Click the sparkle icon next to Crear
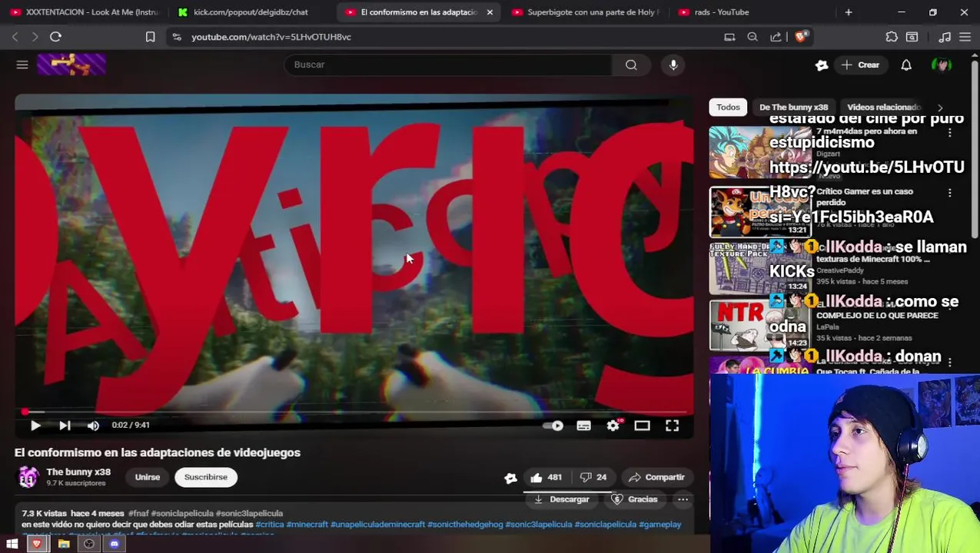The width and height of the screenshot is (980, 553). click(x=822, y=65)
